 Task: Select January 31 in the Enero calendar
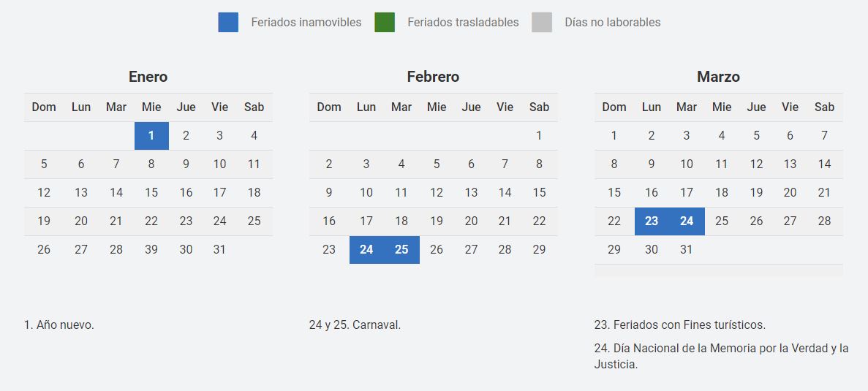[x=219, y=250]
